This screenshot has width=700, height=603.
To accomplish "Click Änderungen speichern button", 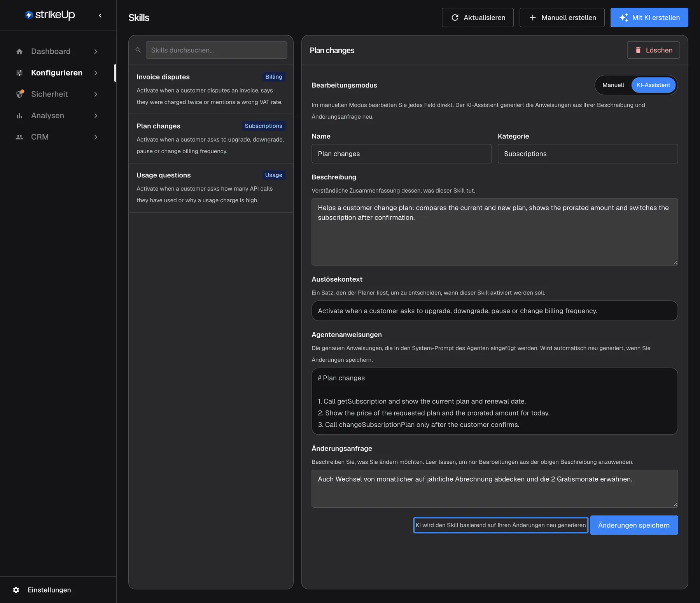I will (x=634, y=525).
